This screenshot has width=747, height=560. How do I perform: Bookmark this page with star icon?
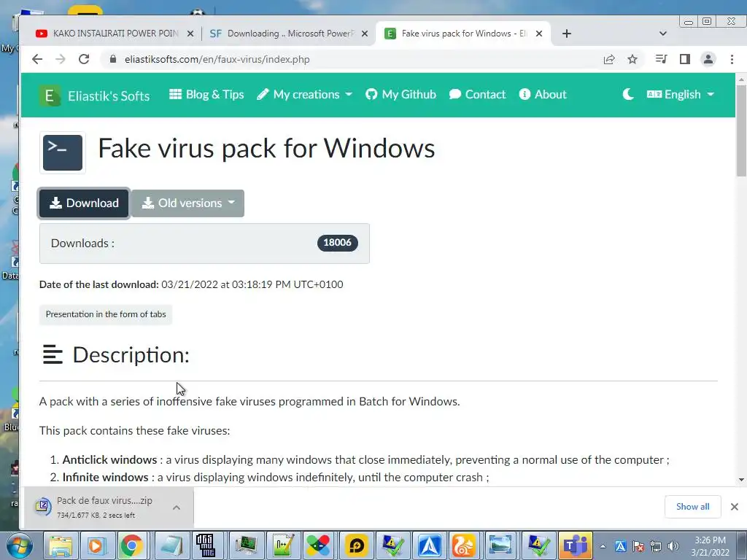point(632,59)
